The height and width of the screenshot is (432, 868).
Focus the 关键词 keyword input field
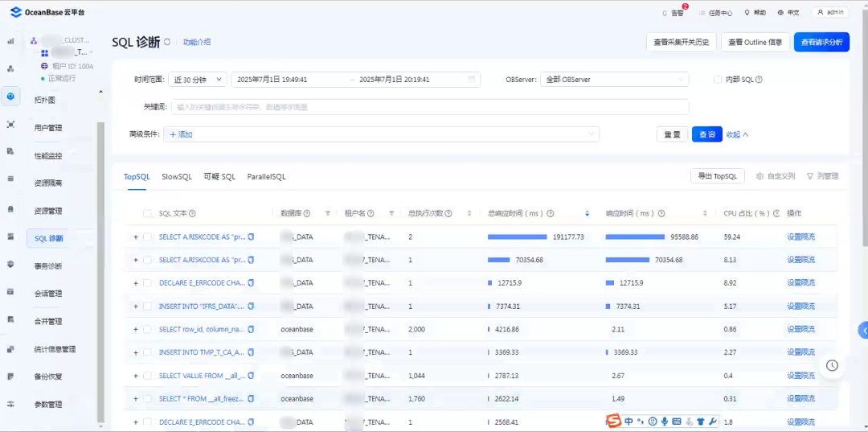[429, 107]
